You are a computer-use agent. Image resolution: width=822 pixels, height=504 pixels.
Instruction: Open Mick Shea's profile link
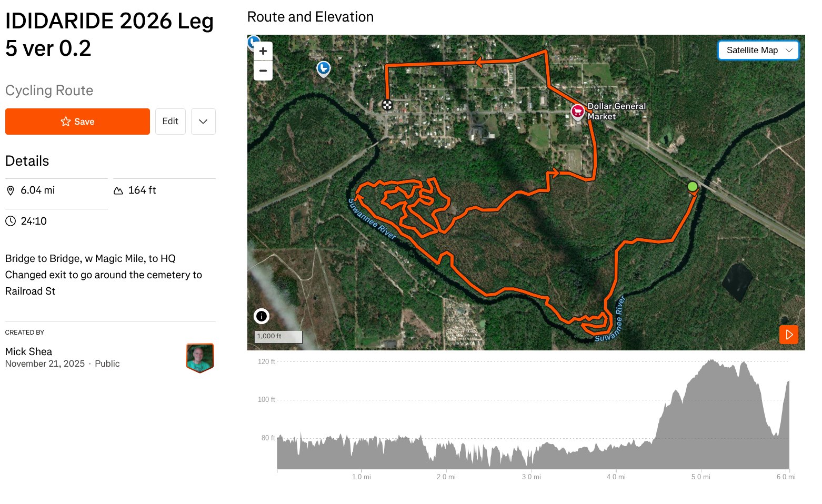(x=29, y=351)
